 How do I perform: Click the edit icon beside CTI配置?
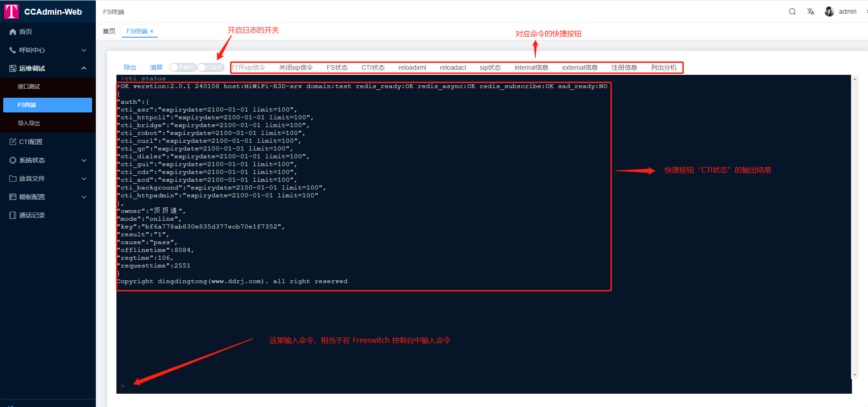point(13,142)
